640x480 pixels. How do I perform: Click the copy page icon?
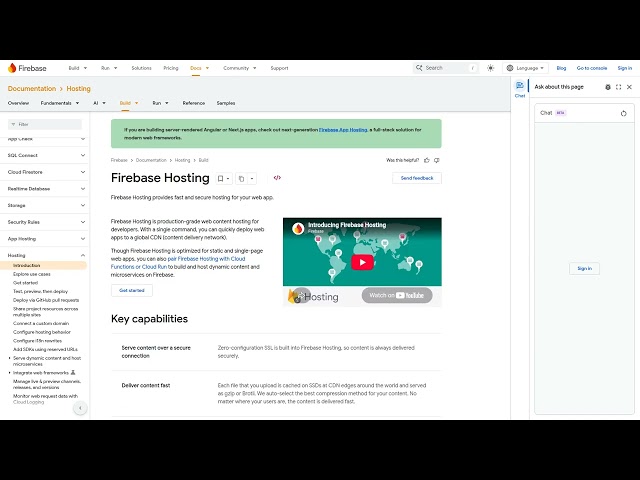click(242, 178)
